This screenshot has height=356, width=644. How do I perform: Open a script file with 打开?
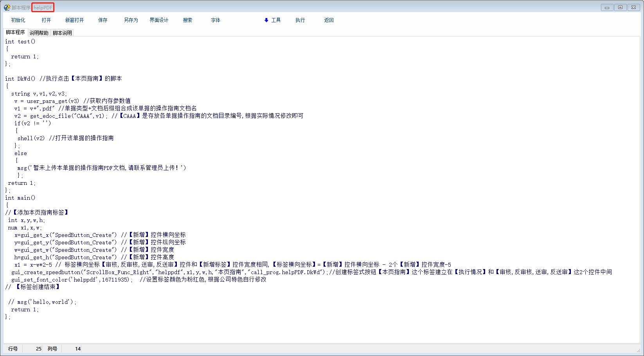tap(46, 20)
